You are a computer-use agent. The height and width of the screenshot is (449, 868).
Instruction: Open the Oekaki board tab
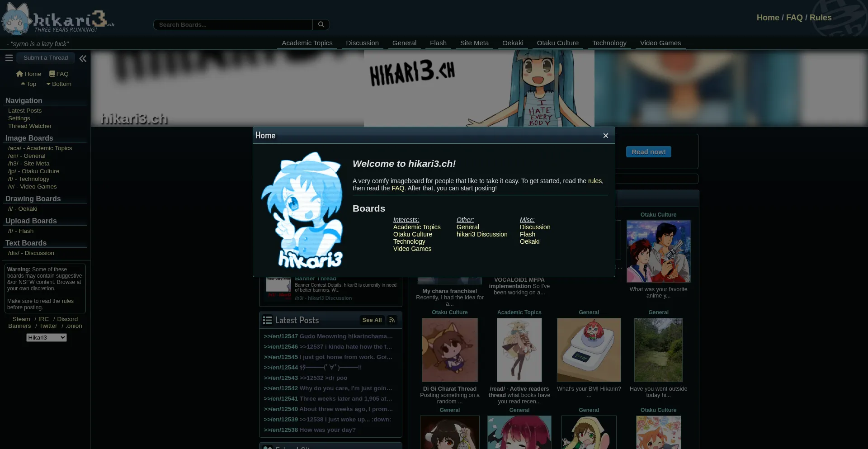point(513,43)
